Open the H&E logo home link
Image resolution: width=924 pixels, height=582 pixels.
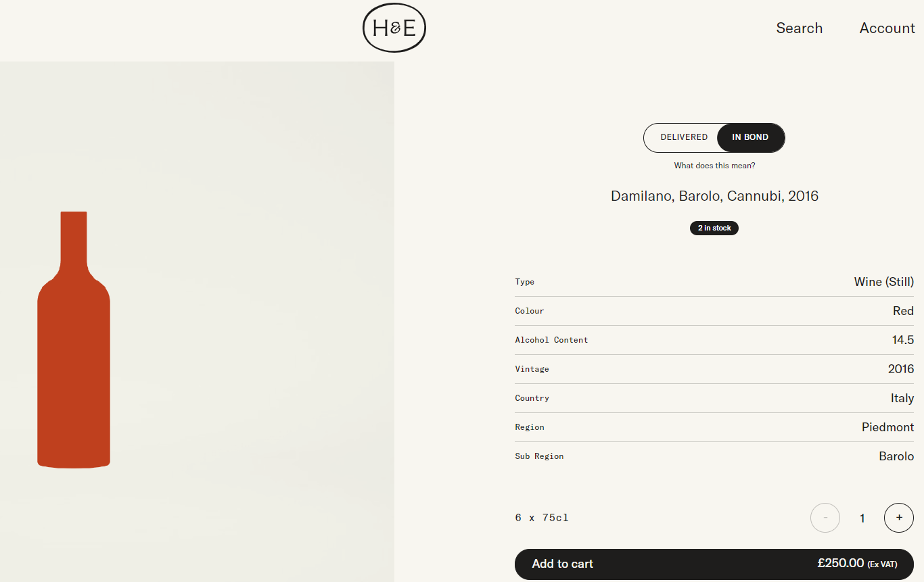(394, 28)
